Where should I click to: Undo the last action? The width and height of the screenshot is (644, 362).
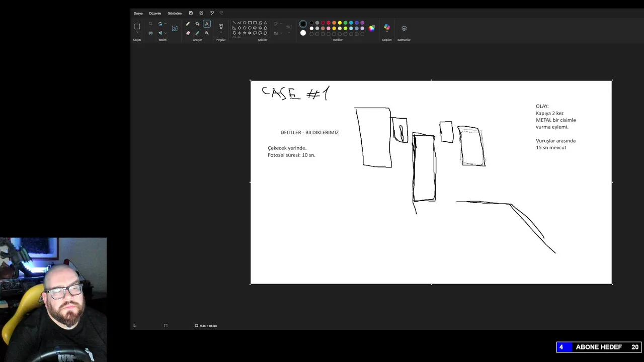coord(212,13)
